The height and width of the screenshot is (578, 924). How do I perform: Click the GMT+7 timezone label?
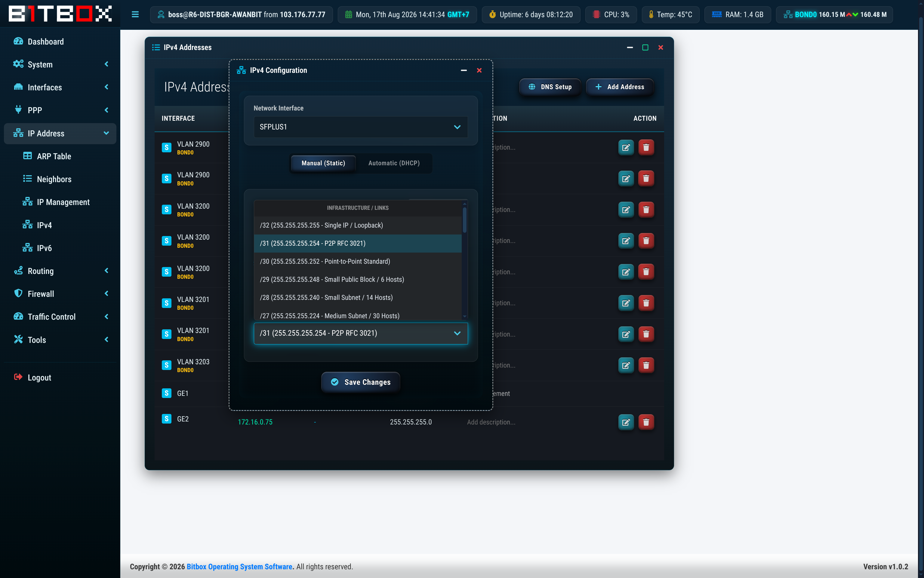458,14
